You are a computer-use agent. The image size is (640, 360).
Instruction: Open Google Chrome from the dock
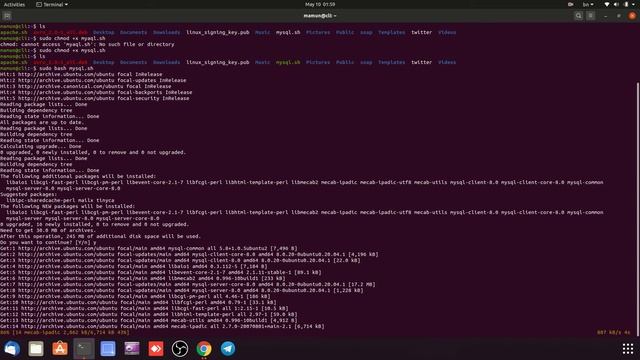pos(204,349)
